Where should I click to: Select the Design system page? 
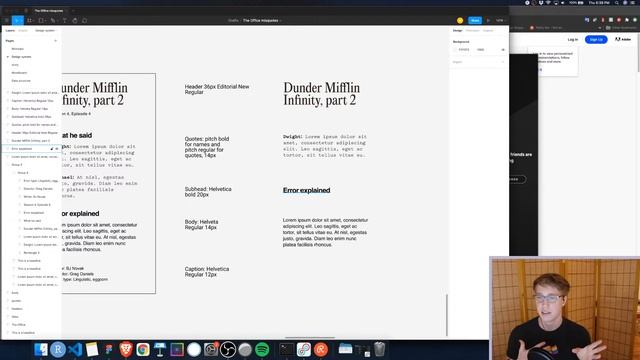pyautogui.click(x=21, y=57)
